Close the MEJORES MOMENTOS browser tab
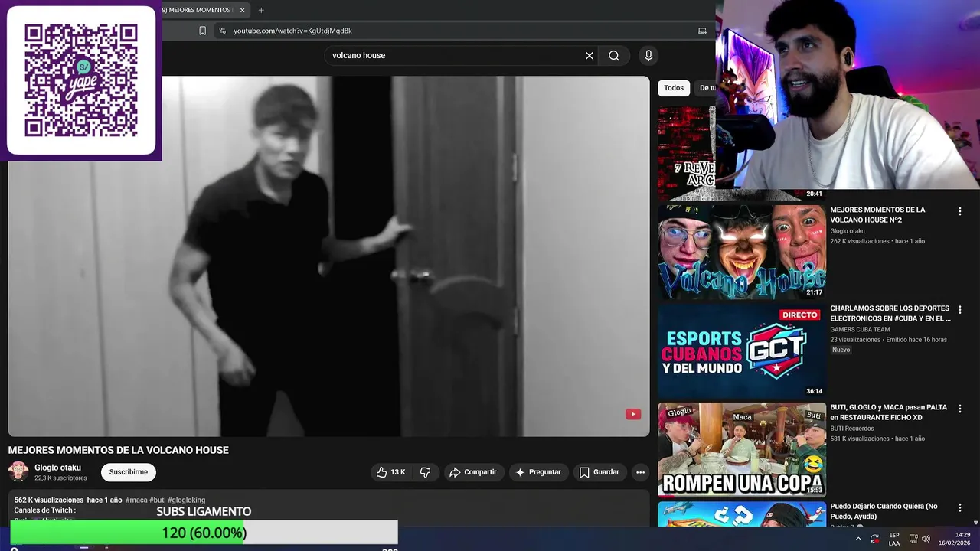The width and height of the screenshot is (980, 551). pos(243,10)
